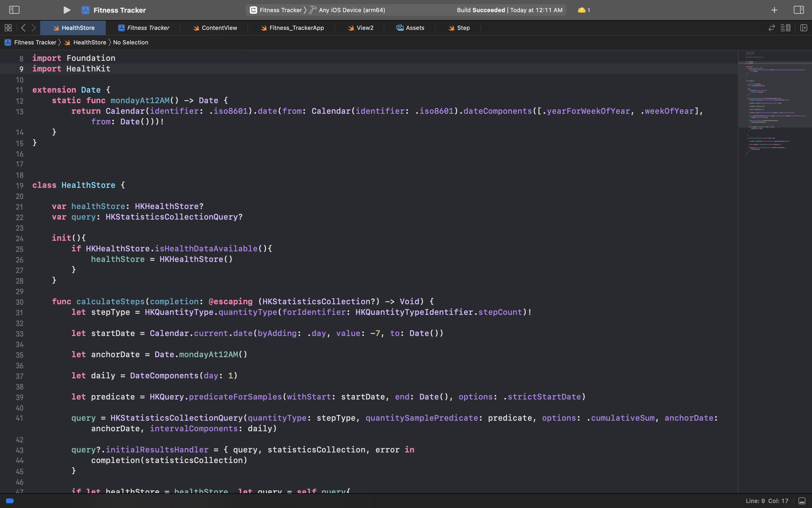Viewport: 812px width, 508px height.
Task: Click 'import Foundation' on line 8
Action: click(x=74, y=58)
